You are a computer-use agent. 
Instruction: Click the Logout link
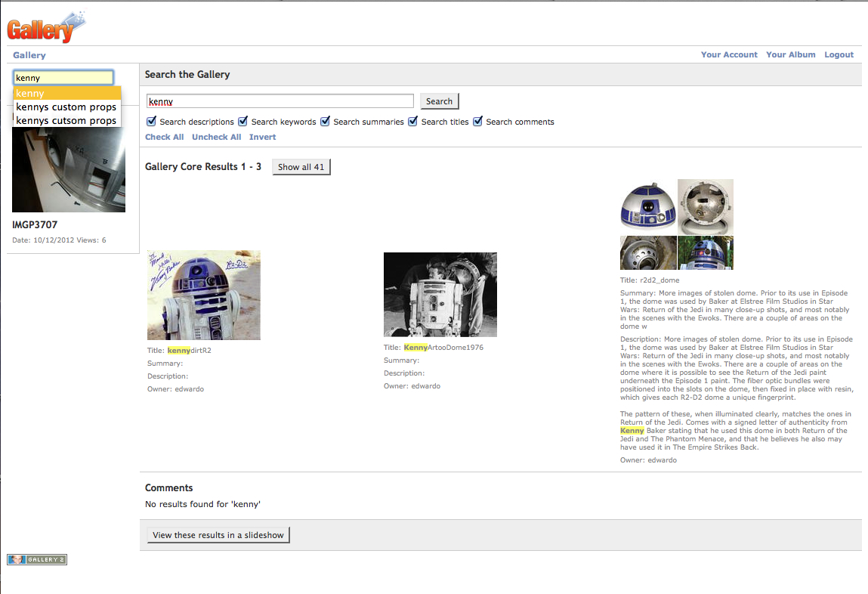pos(839,55)
